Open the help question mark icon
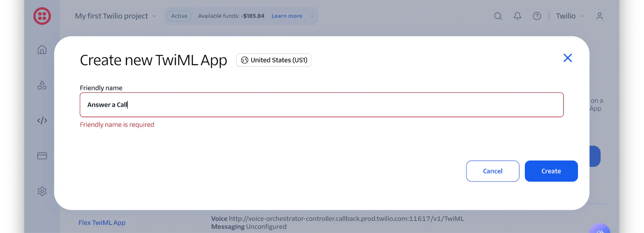Image resolution: width=644 pixels, height=233 pixels. click(537, 16)
